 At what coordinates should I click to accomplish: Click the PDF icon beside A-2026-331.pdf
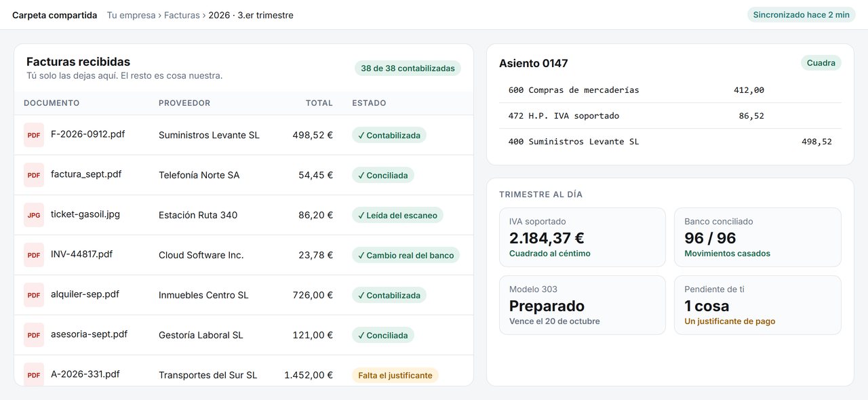[x=34, y=374]
